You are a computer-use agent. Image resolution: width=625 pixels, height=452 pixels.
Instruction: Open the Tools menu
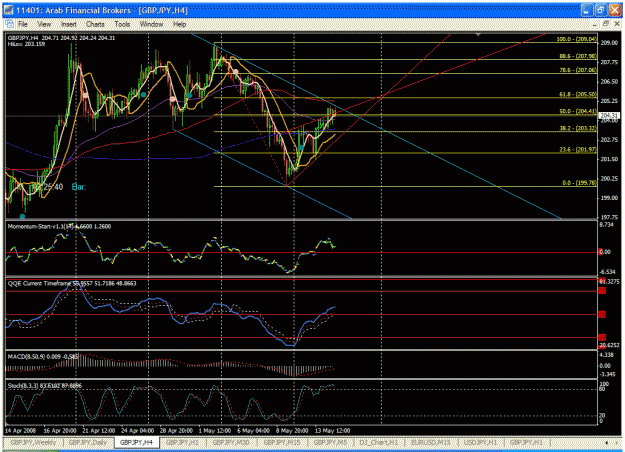pos(122,24)
